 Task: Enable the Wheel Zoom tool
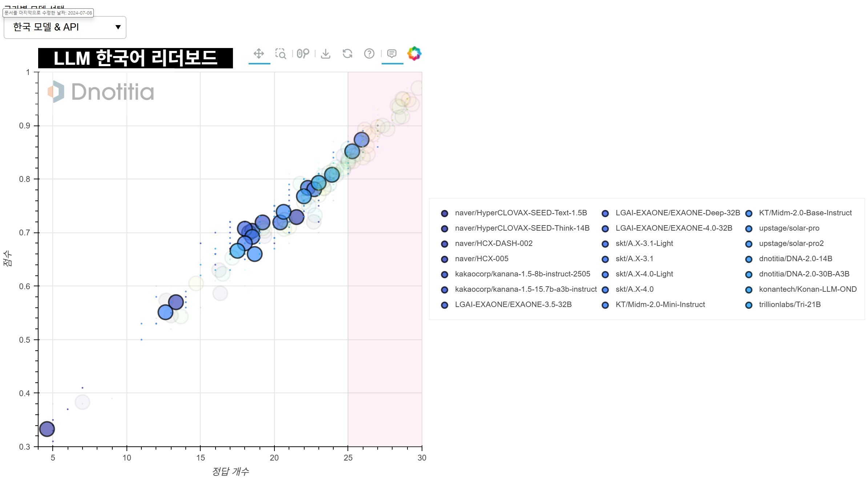tap(303, 54)
